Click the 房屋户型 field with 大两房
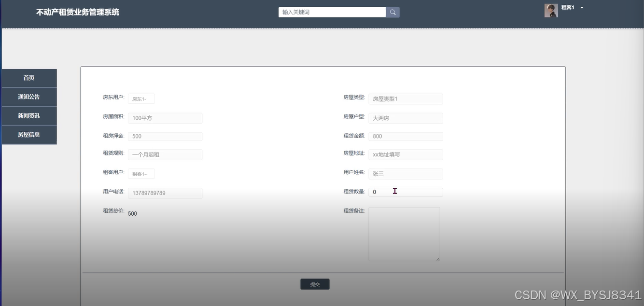 coord(406,118)
